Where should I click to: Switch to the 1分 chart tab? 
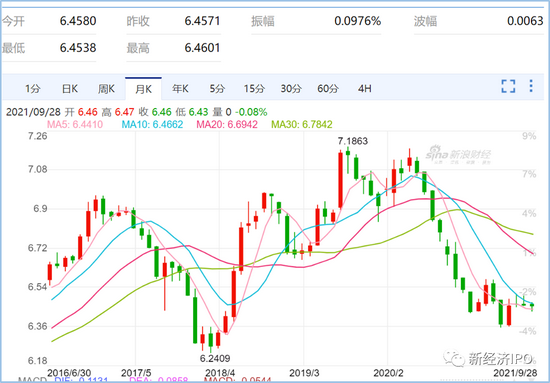pos(33,89)
